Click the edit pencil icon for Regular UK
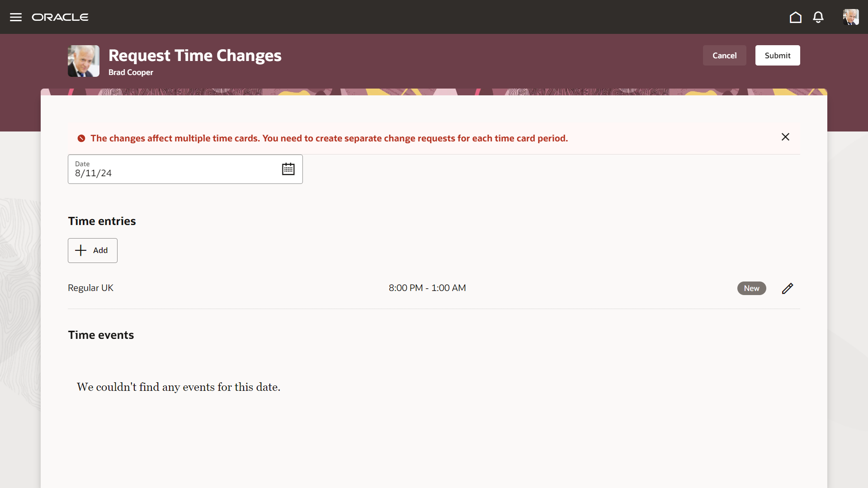Viewport: 868px width, 488px height. pyautogui.click(x=788, y=288)
